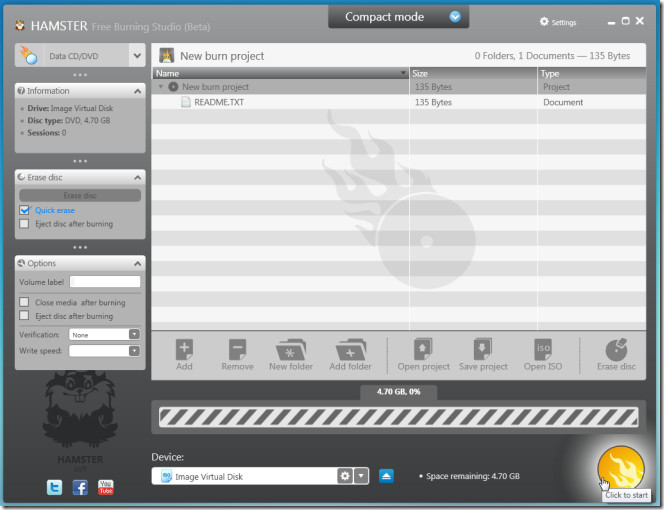Click the blue eject device button
This screenshot has width=664, height=510.
coord(386,476)
